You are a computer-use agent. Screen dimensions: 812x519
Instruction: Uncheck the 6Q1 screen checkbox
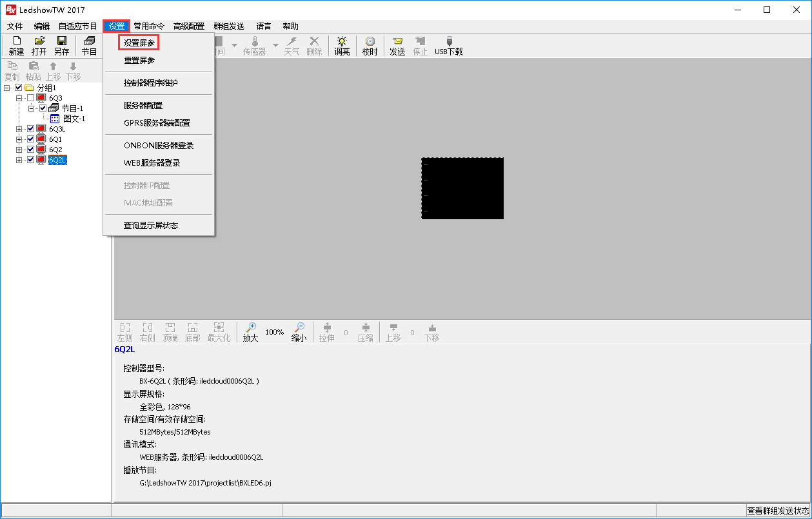coord(31,139)
